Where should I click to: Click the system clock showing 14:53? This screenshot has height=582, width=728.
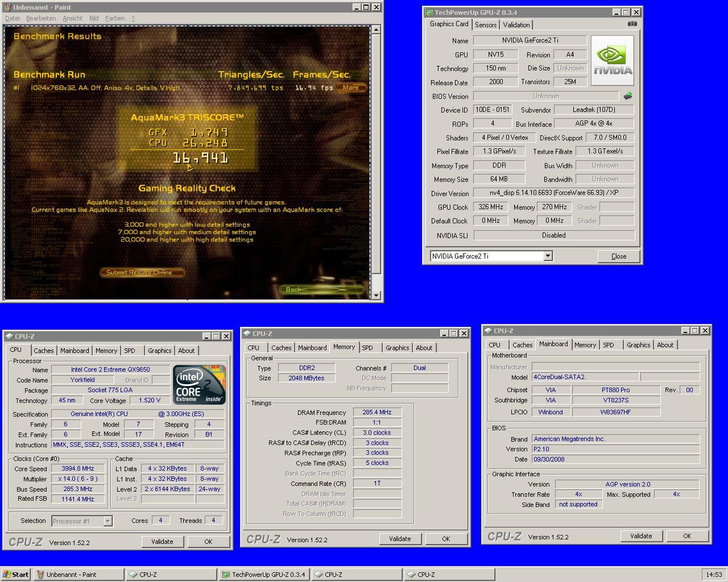[x=714, y=575]
